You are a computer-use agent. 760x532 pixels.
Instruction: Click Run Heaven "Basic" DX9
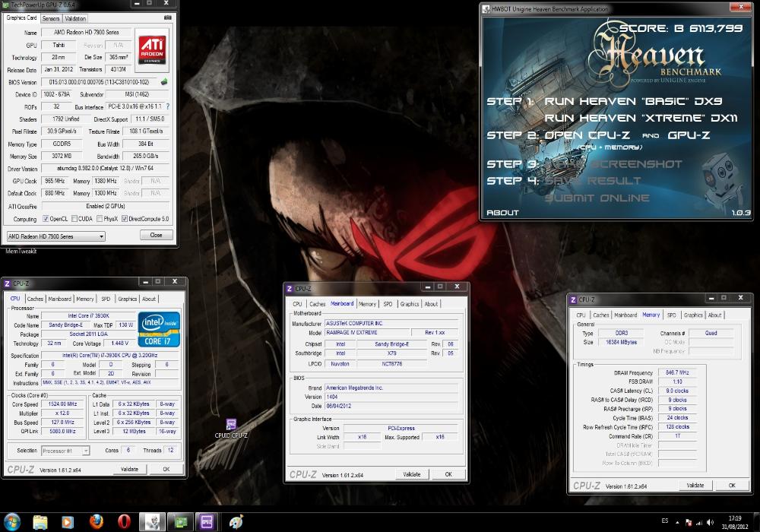click(633, 101)
